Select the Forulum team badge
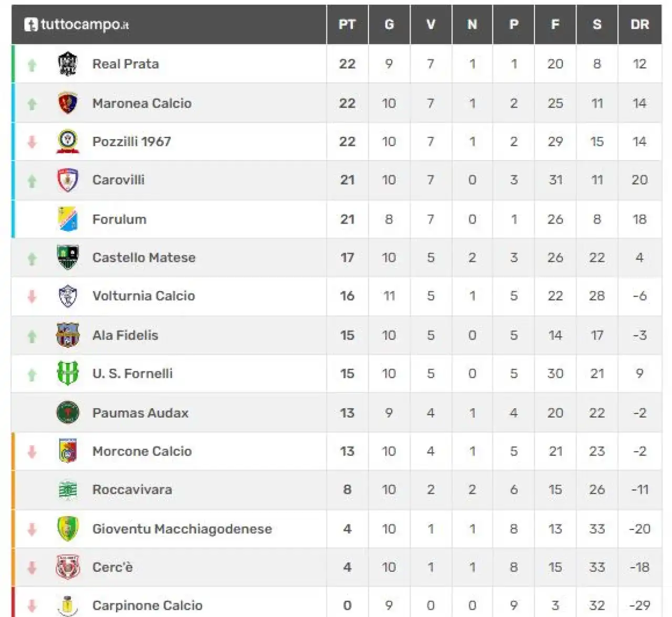The image size is (672, 617). pyautogui.click(x=67, y=219)
